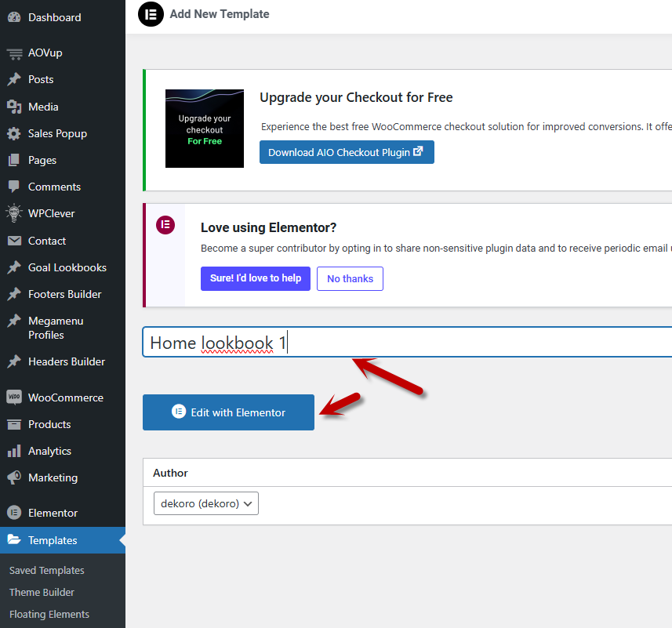The image size is (672, 628).
Task: Open the Author dropdown showing dekoro
Action: point(206,503)
